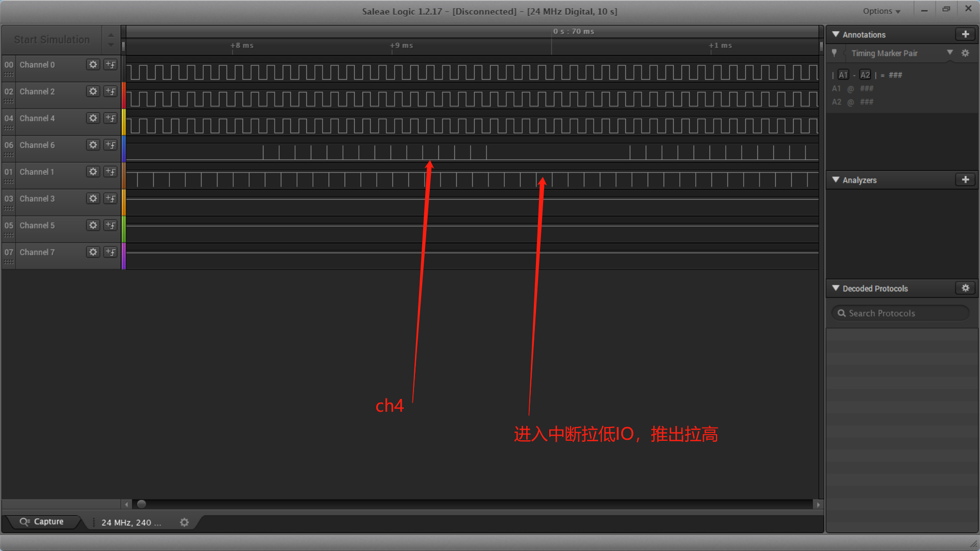The width and height of the screenshot is (980, 551).
Task: Click the add analyzer plus icon
Action: click(x=965, y=180)
